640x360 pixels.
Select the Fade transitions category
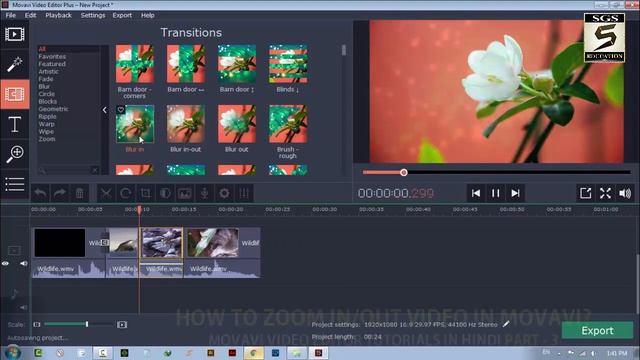(46, 79)
